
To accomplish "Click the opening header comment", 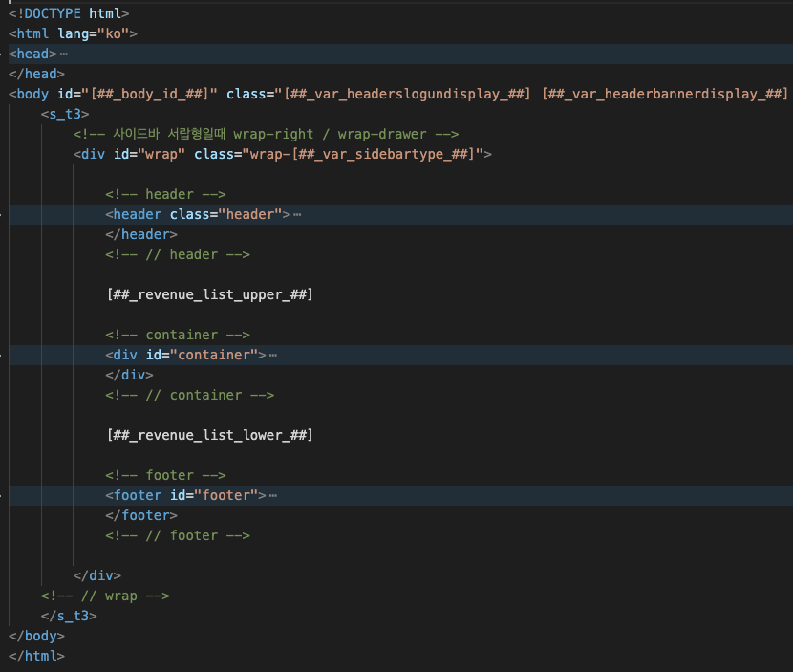I will tap(165, 194).
